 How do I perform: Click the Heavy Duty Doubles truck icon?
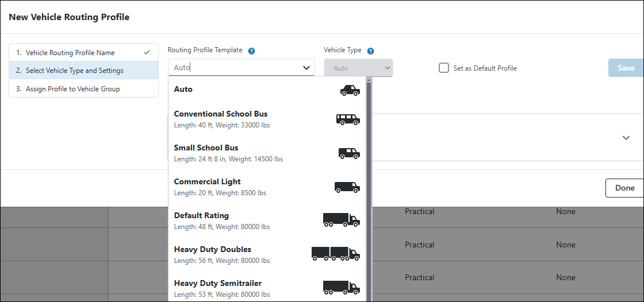pos(335,254)
